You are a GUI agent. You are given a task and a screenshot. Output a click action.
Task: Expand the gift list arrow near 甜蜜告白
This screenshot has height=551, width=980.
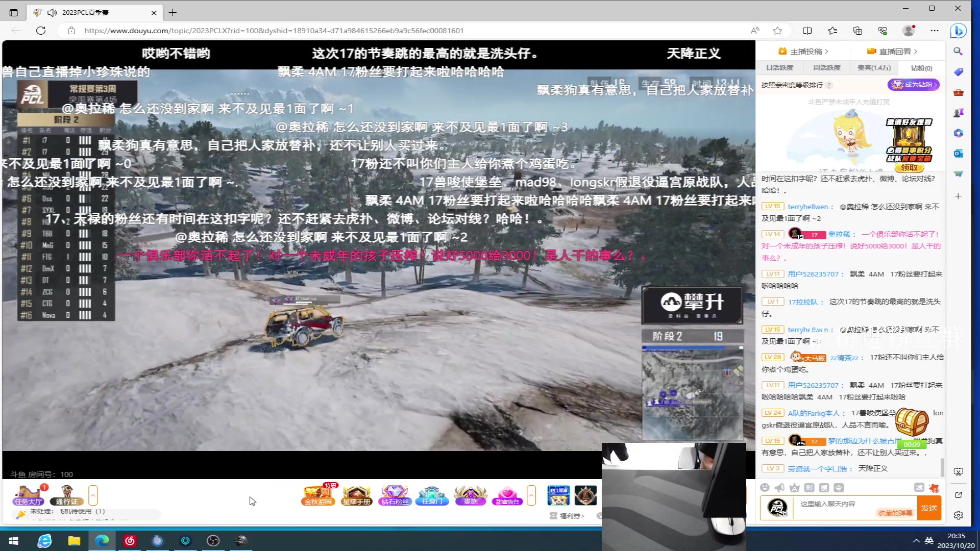[x=531, y=495]
